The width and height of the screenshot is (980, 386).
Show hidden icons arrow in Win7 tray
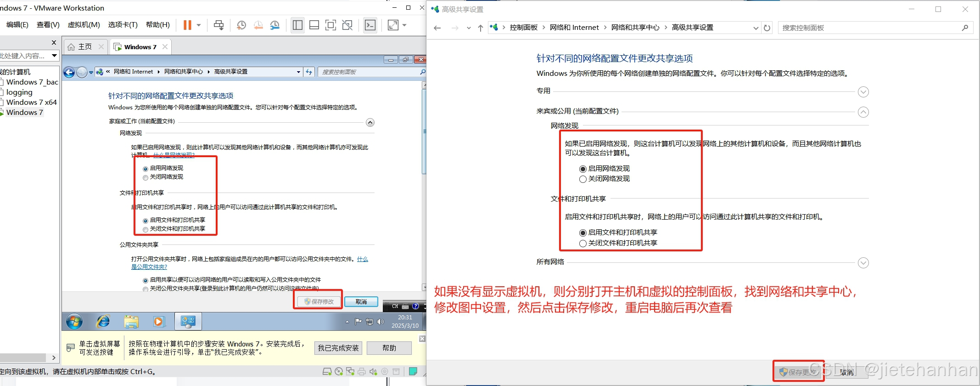(x=347, y=322)
